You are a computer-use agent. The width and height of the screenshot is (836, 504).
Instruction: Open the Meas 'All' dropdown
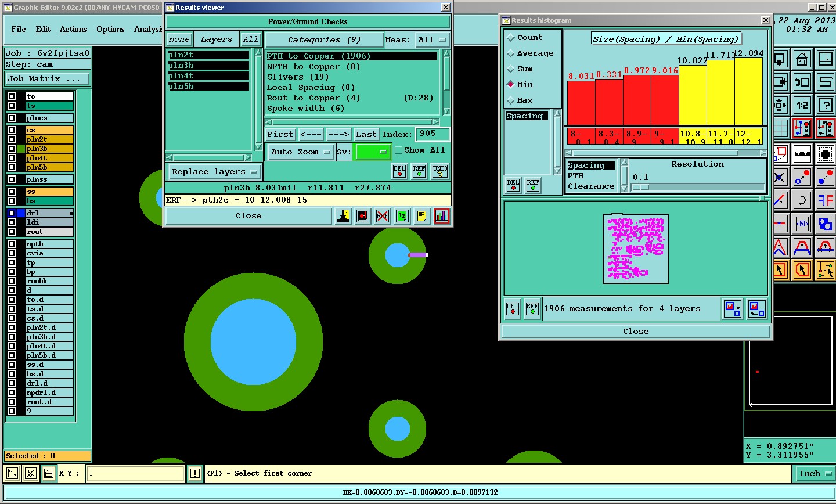pos(433,40)
